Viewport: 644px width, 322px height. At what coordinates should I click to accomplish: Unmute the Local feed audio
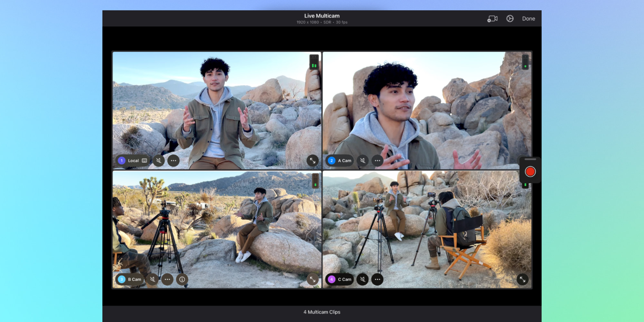pos(159,161)
